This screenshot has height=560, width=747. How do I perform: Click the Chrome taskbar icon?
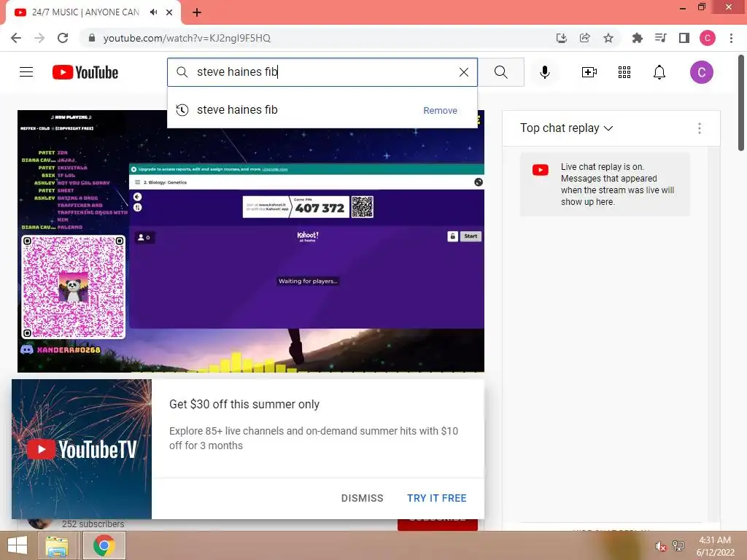pyautogui.click(x=104, y=545)
